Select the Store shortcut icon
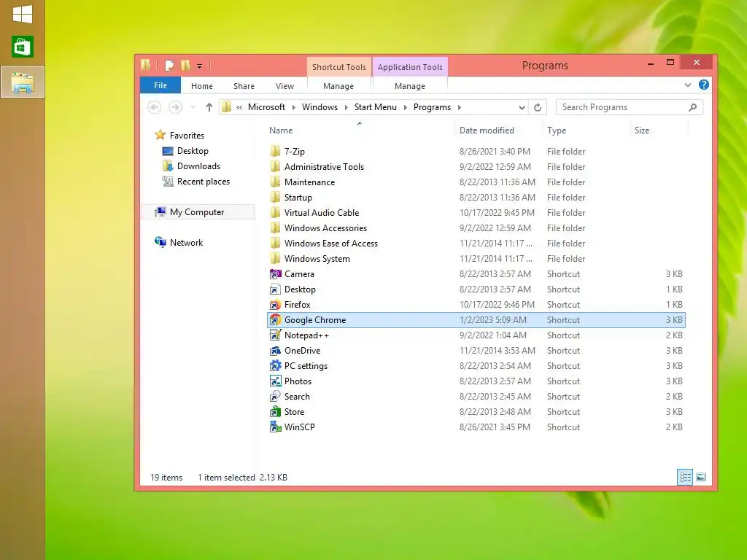The width and height of the screenshot is (747, 560). click(275, 412)
